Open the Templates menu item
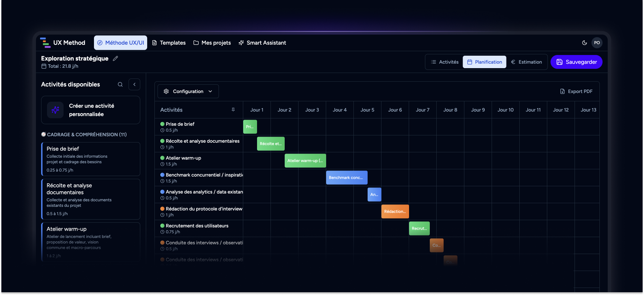644x295 pixels. [x=169, y=43]
